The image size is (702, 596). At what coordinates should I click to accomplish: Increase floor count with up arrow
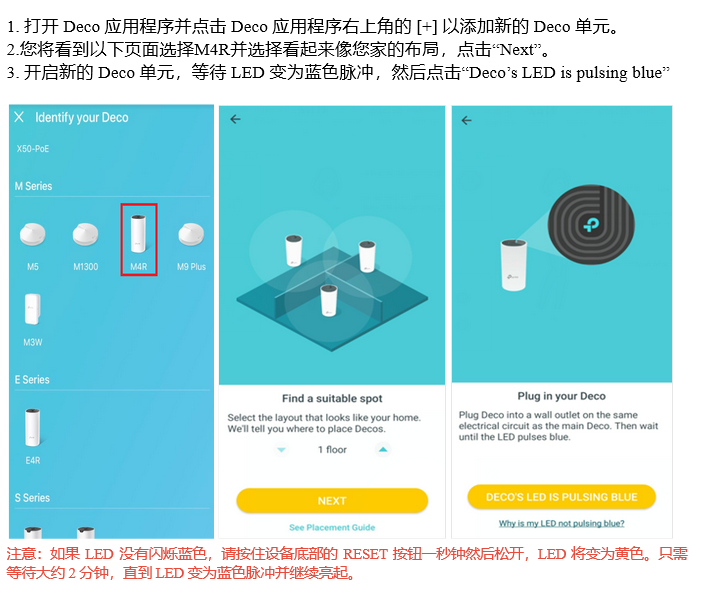coord(383,449)
